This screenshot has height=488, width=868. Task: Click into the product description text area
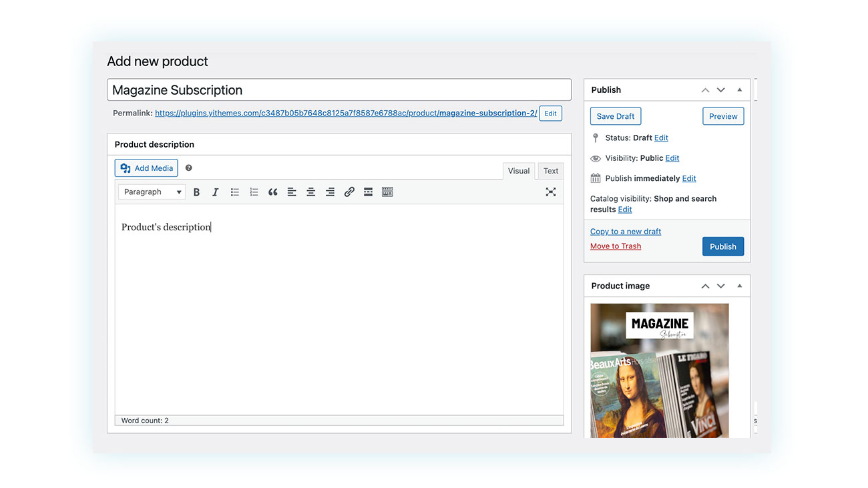pyautogui.click(x=339, y=310)
